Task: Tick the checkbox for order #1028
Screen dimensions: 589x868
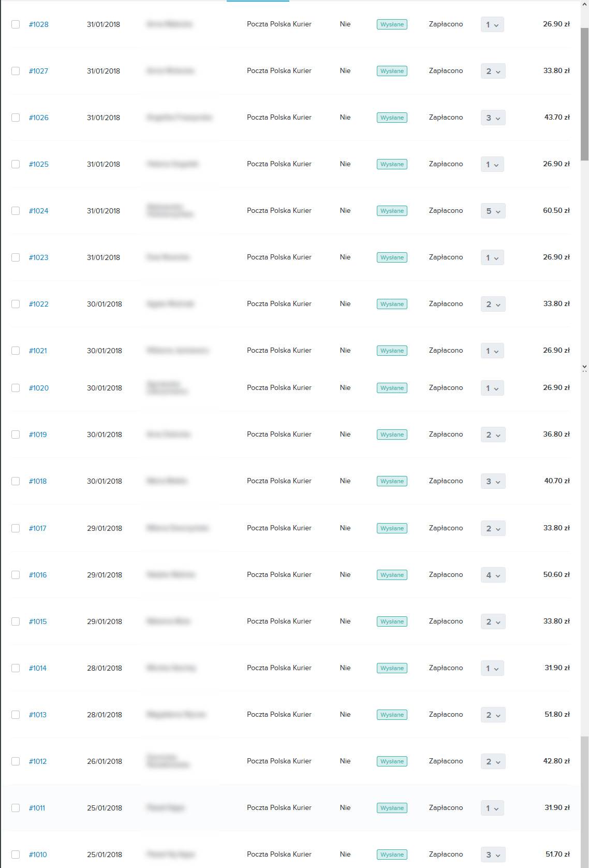Action: (16, 24)
